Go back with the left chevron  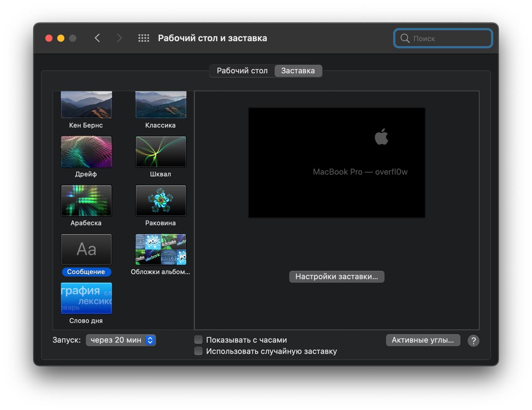[x=97, y=38]
